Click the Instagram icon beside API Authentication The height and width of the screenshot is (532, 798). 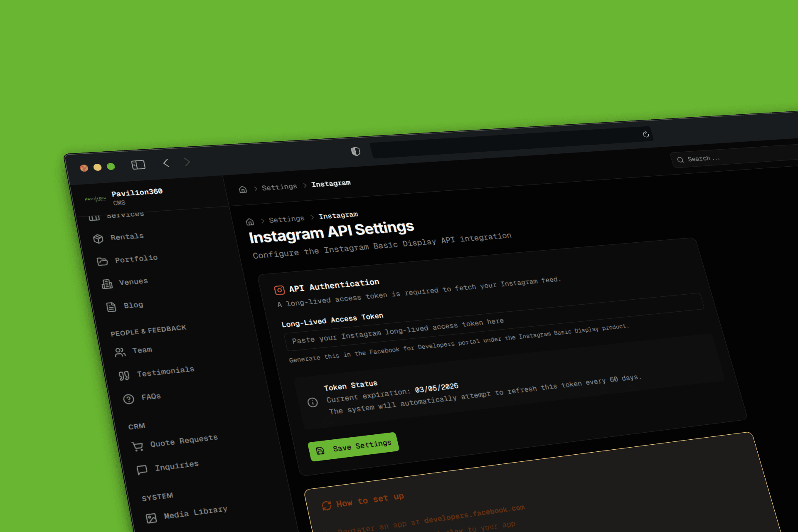point(279,290)
